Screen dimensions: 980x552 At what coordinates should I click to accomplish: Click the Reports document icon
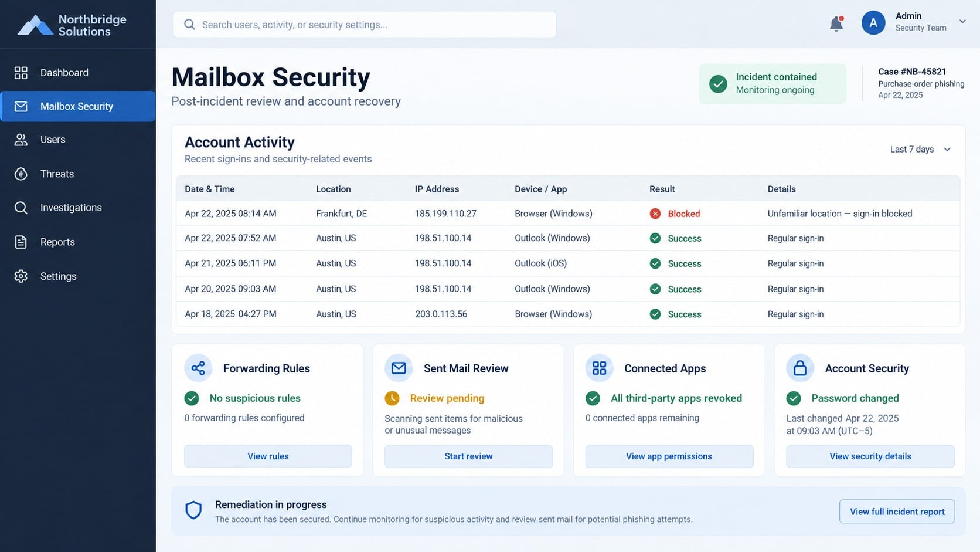pyautogui.click(x=21, y=242)
